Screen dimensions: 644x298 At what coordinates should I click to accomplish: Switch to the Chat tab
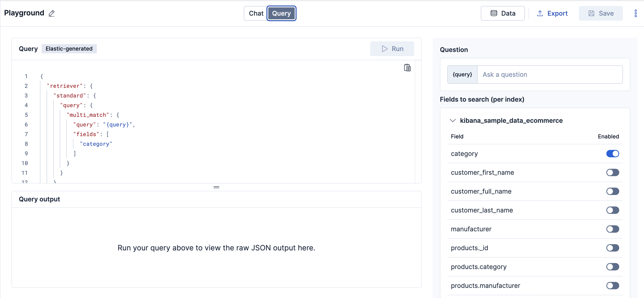(x=256, y=13)
